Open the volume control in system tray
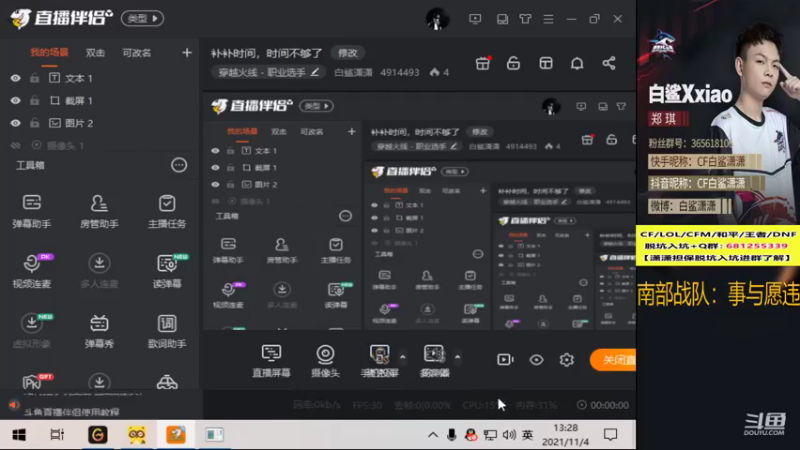This screenshot has height=450, width=800. (509, 435)
